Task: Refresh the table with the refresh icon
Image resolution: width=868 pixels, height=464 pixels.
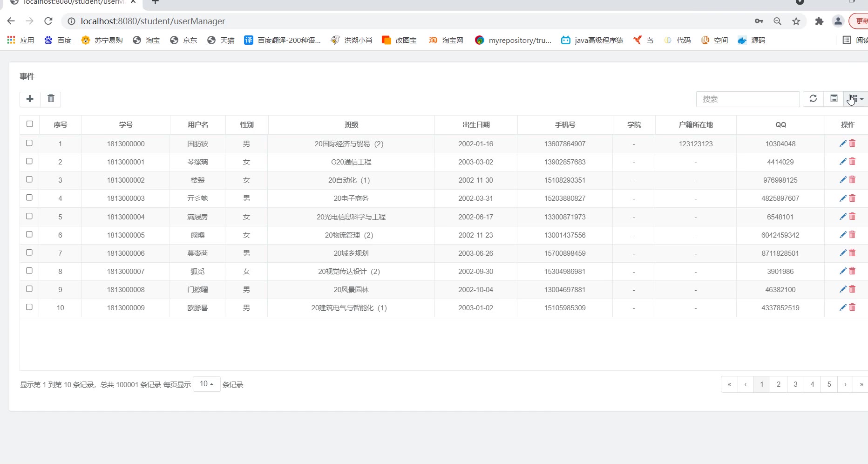Action: pos(813,99)
